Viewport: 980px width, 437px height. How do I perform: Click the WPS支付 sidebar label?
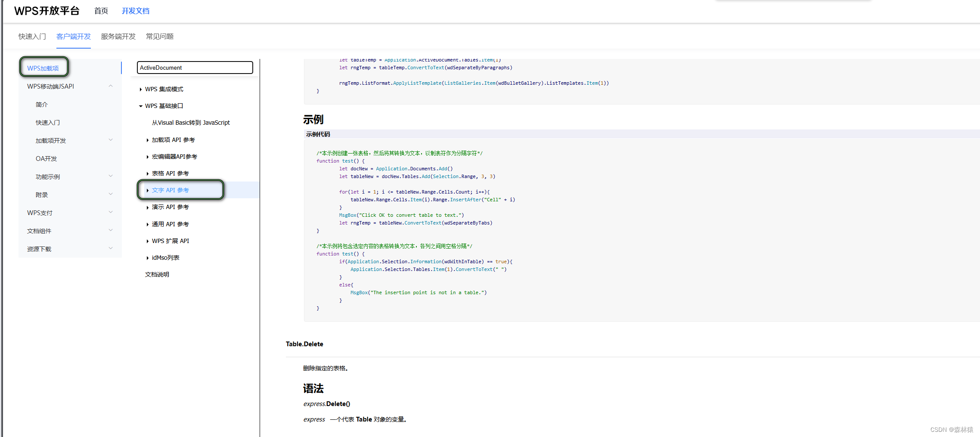[x=40, y=213]
